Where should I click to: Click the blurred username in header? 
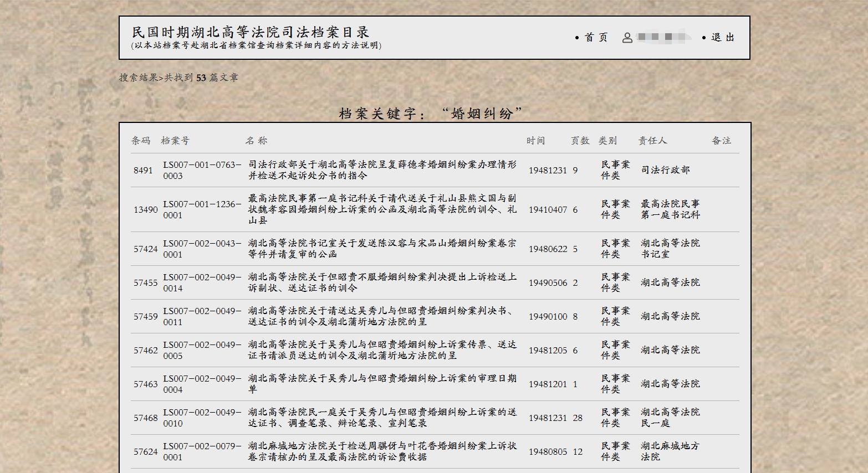point(663,38)
